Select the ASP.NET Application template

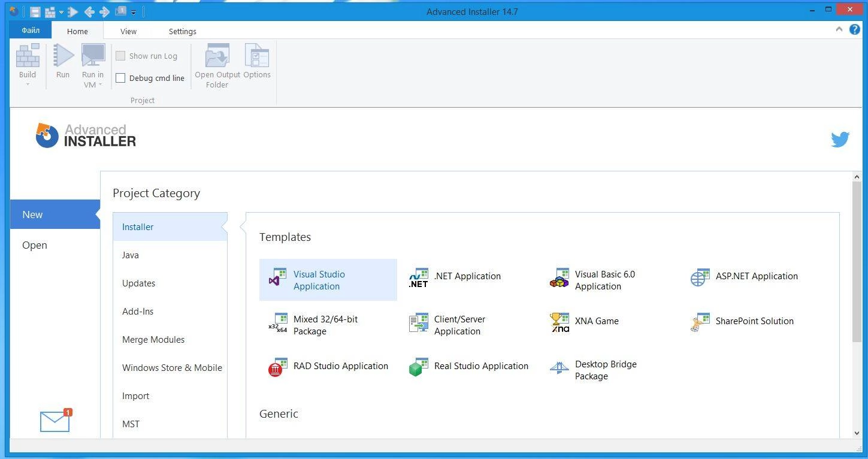coord(745,277)
